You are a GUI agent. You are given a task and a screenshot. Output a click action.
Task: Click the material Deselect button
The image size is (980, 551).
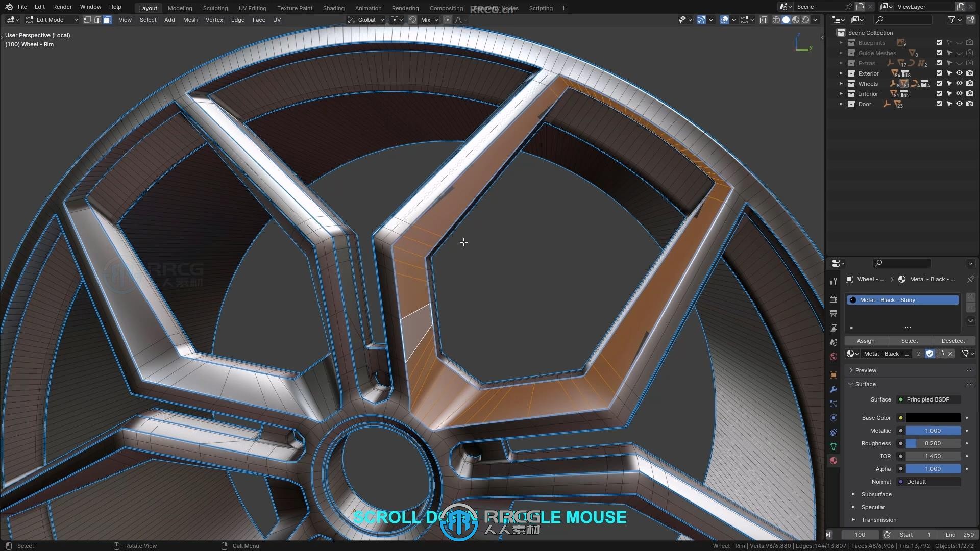coord(953,341)
